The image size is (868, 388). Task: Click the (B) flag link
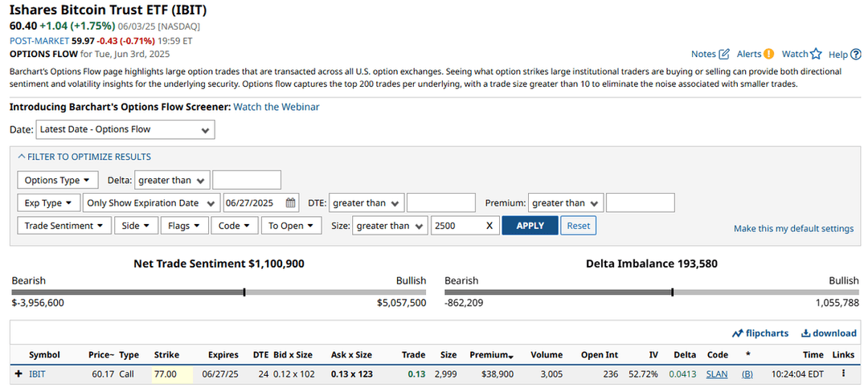tap(747, 374)
